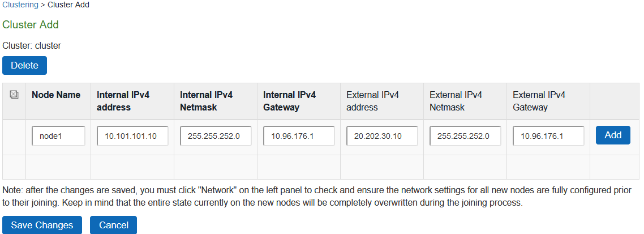Toggle the select-all checkbox icon in table header
Viewport: 644px width, 234px height.
click(14, 95)
